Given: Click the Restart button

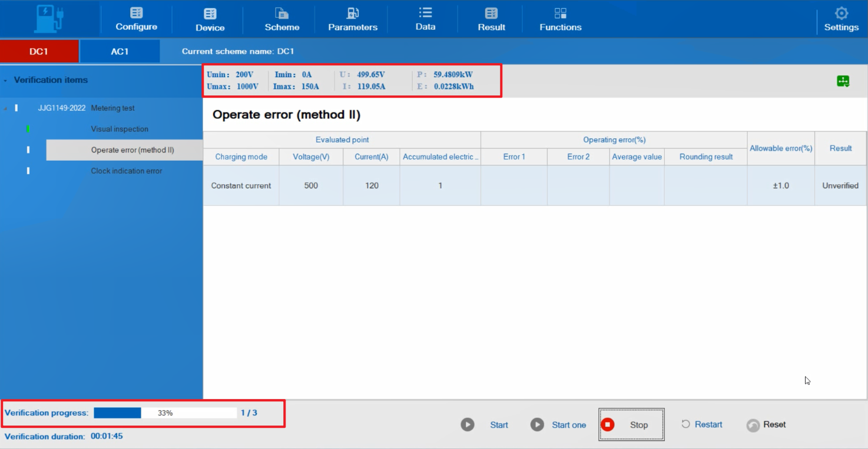Looking at the screenshot, I should (x=701, y=424).
